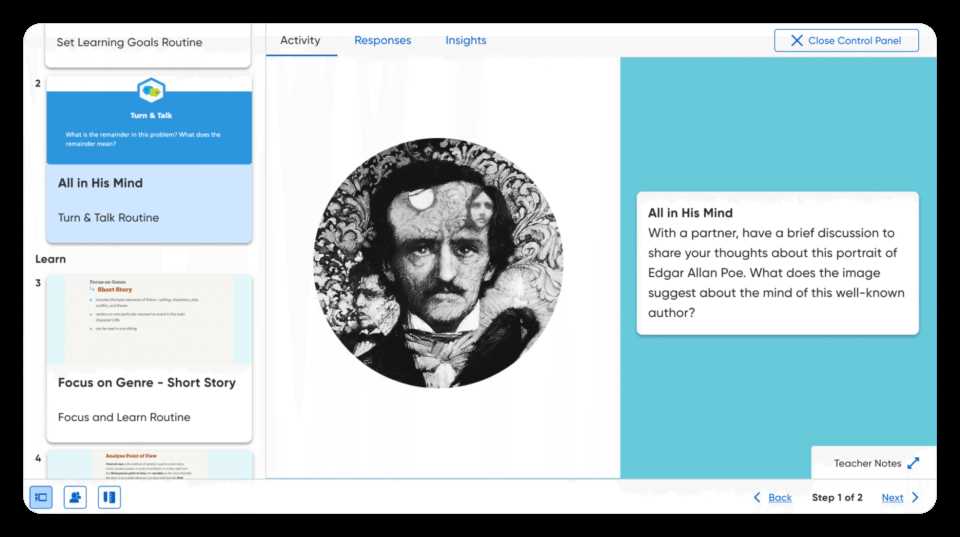Image resolution: width=960 pixels, height=537 pixels.
Task: Click Focus on Genre - Short Story title
Action: click(x=147, y=383)
